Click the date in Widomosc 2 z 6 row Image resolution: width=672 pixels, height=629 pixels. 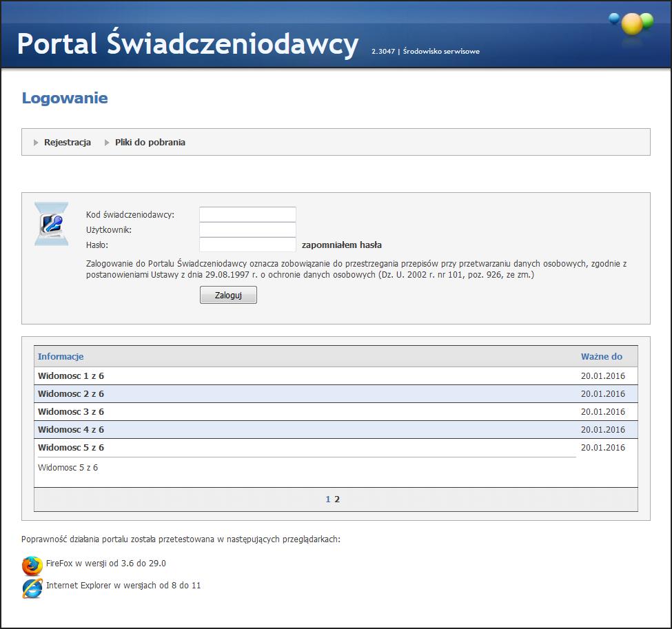click(x=602, y=394)
